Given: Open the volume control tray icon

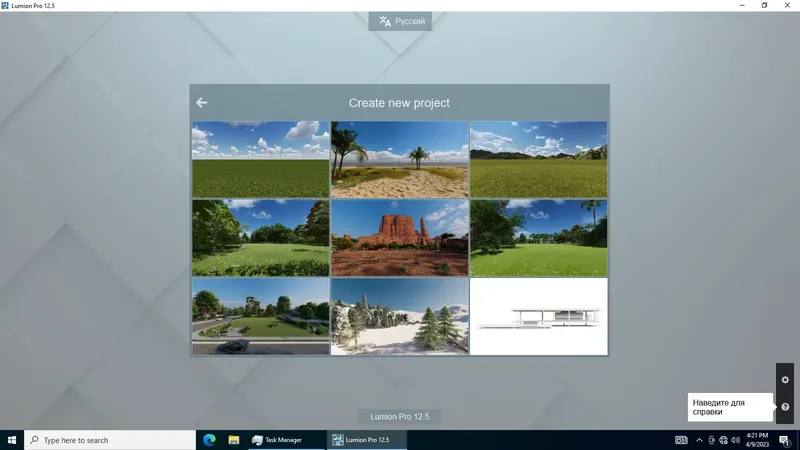Looking at the screenshot, I should click(735, 440).
